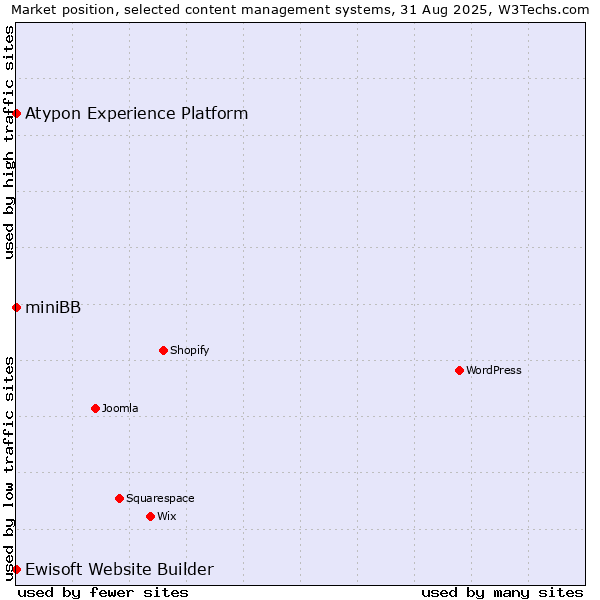Click the Shopify red data point
The width and height of the screenshot is (600, 600).
pos(163,351)
